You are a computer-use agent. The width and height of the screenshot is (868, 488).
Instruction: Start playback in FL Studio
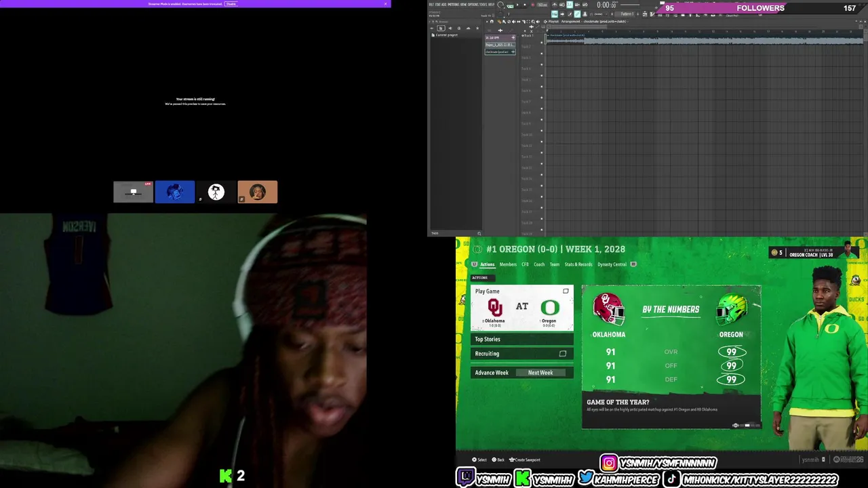(517, 5)
